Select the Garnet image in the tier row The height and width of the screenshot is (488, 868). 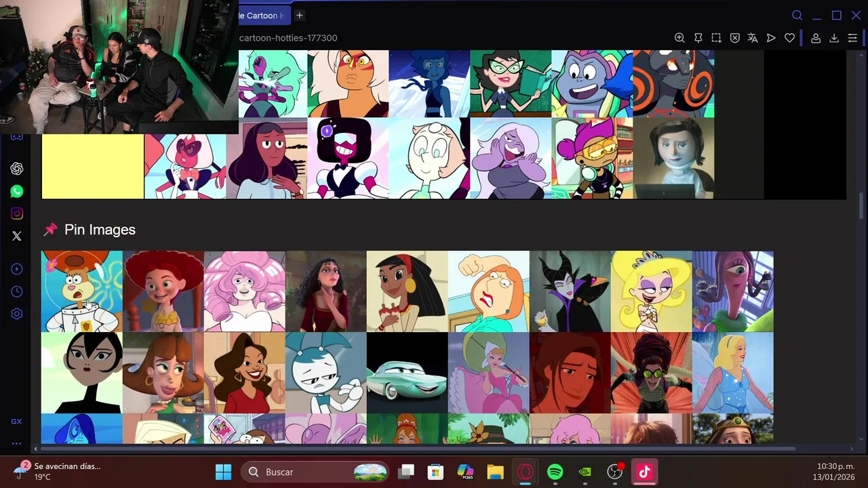[348, 159]
